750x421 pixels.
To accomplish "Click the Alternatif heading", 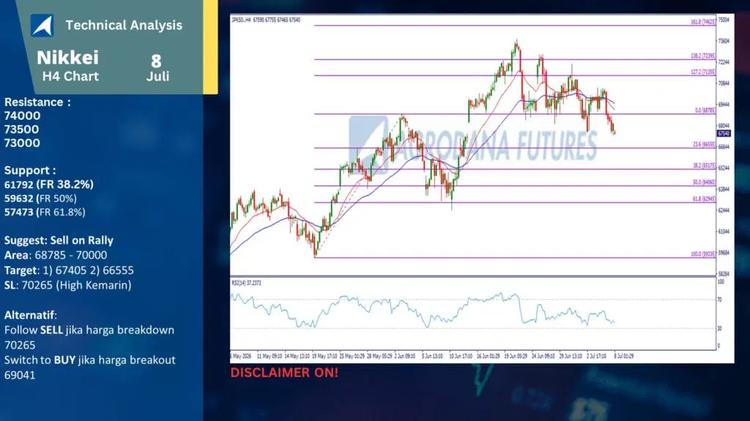I will (x=31, y=315).
